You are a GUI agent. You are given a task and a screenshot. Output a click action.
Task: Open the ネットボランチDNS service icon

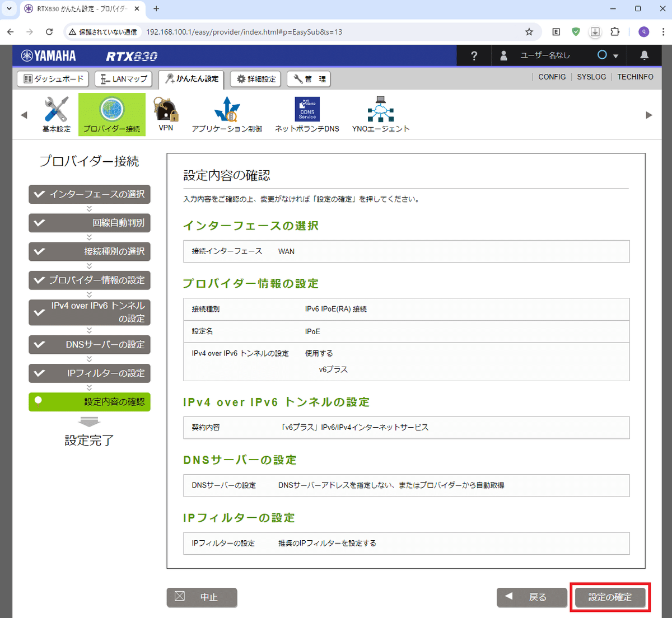click(307, 109)
